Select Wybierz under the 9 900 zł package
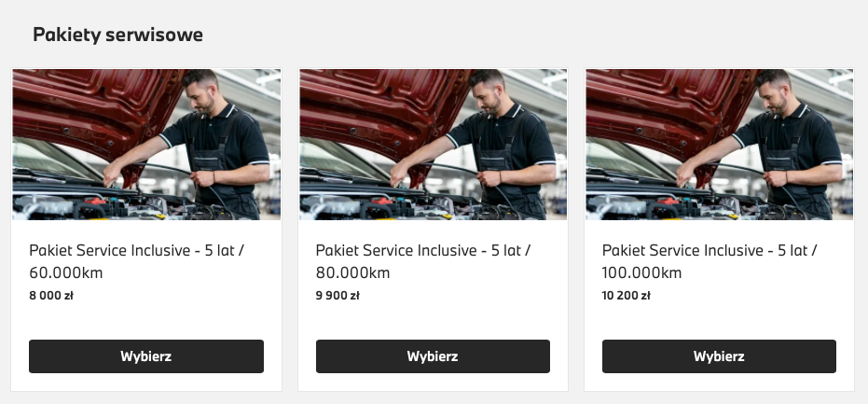 pos(433,356)
